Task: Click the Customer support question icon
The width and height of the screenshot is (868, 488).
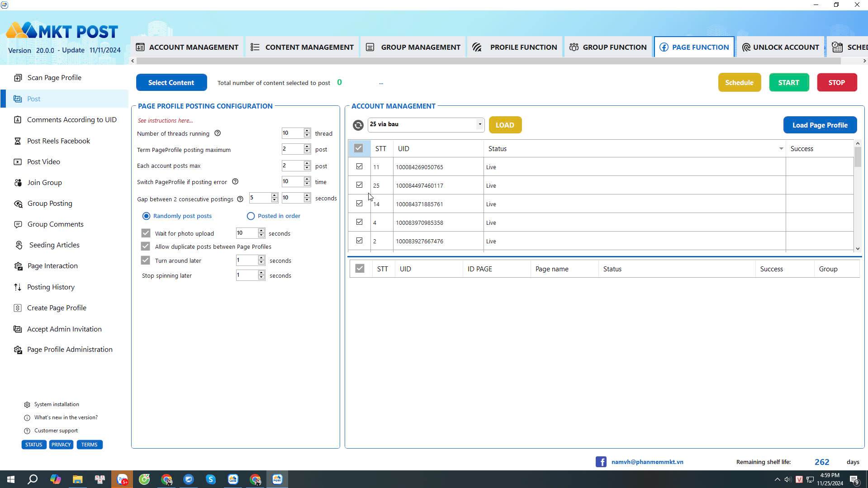Action: tap(27, 431)
